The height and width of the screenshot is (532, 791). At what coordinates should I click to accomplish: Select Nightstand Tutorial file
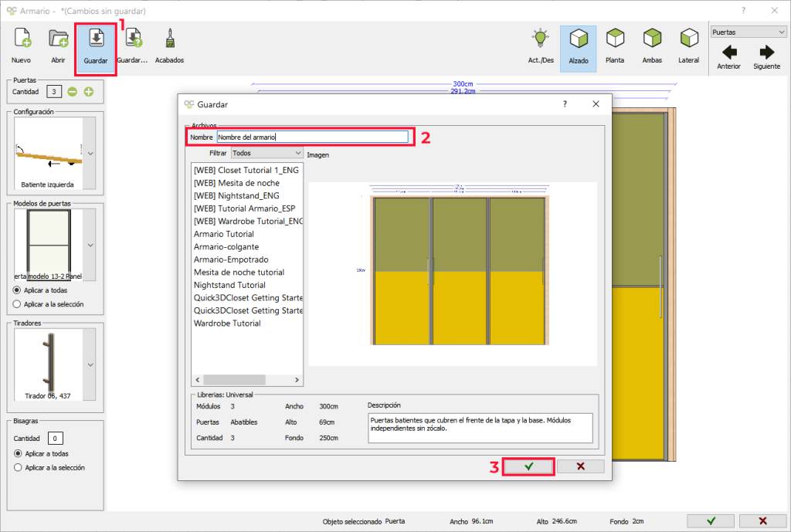(x=229, y=285)
